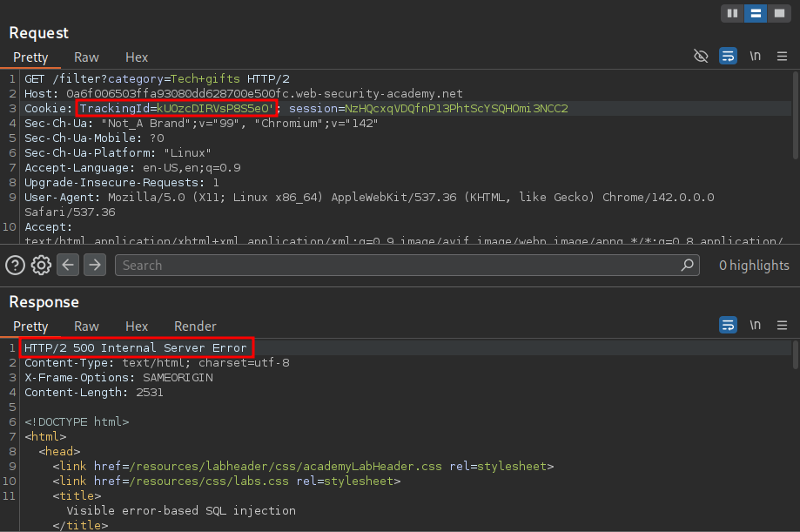Click the magnifier icon in search box
The height and width of the screenshot is (532, 800).
point(687,265)
